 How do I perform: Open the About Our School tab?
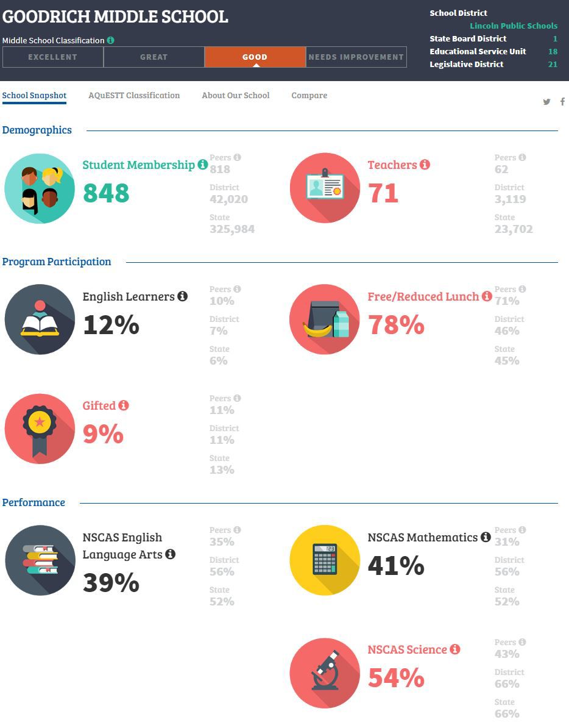point(236,95)
